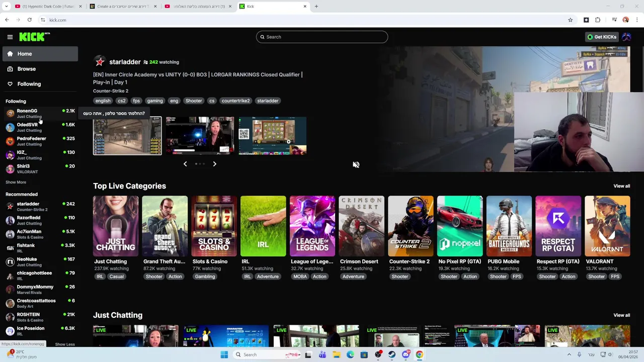The width and height of the screenshot is (644, 362).
Task: Expand Following list with Show more
Action: pos(16,182)
